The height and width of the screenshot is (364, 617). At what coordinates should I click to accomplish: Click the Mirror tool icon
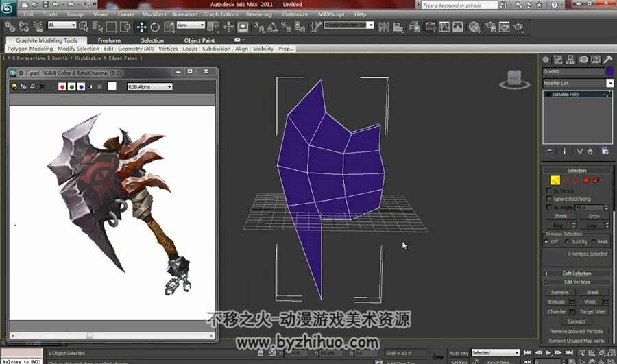coord(384,27)
